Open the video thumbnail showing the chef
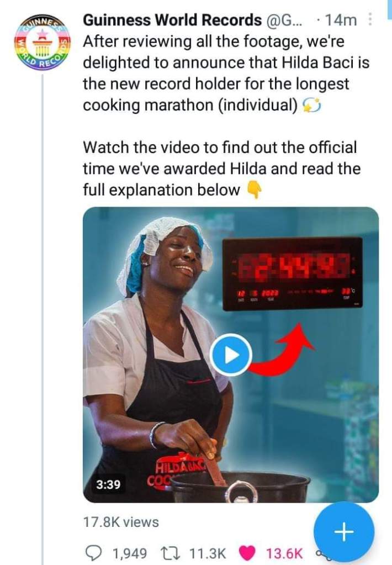Viewport: 392px width, 565px height. [231, 355]
